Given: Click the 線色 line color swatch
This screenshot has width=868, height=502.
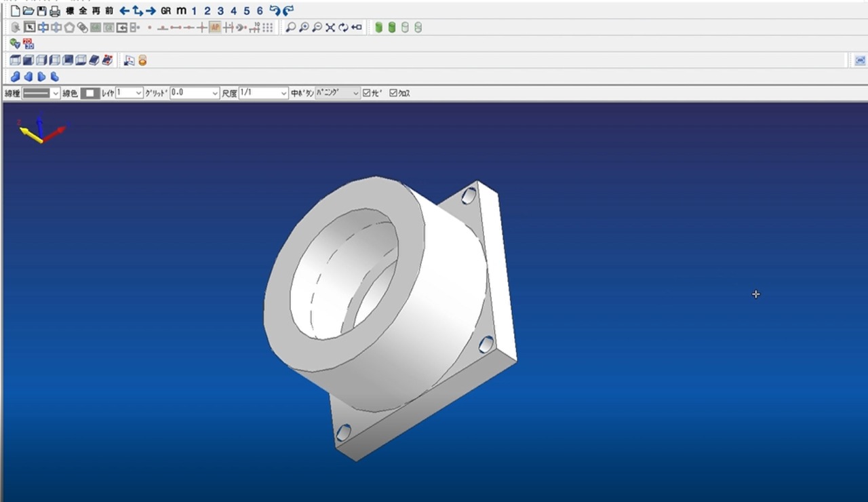Looking at the screenshot, I should point(90,93).
